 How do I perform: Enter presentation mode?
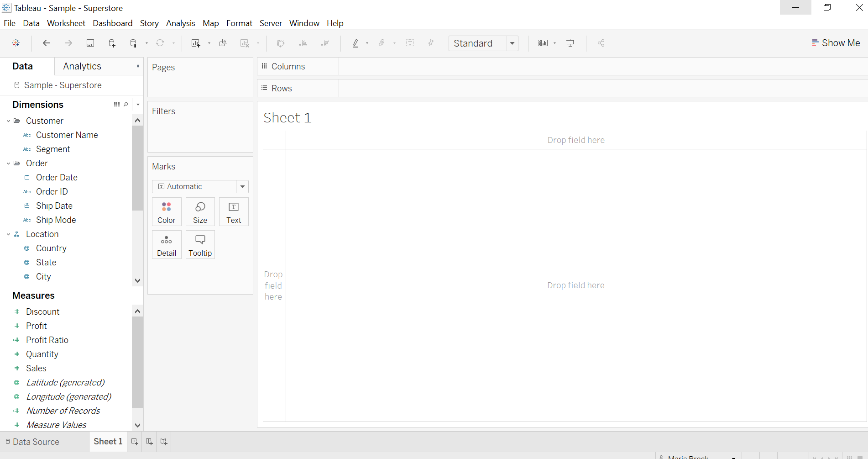coord(570,43)
